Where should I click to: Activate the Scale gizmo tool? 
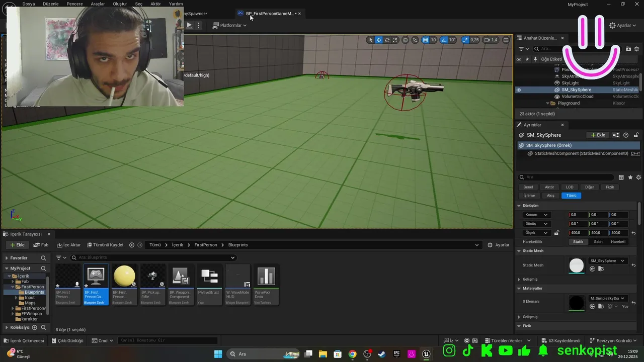[395, 40]
